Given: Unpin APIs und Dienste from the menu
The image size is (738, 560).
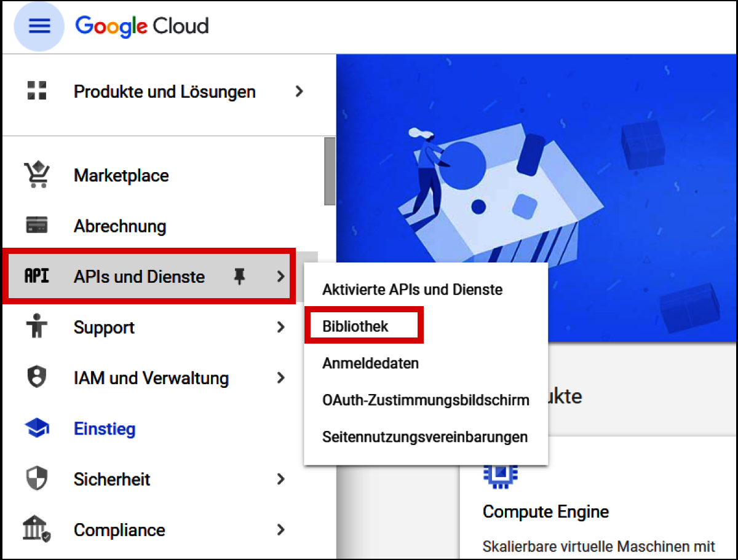Looking at the screenshot, I should pos(240,276).
